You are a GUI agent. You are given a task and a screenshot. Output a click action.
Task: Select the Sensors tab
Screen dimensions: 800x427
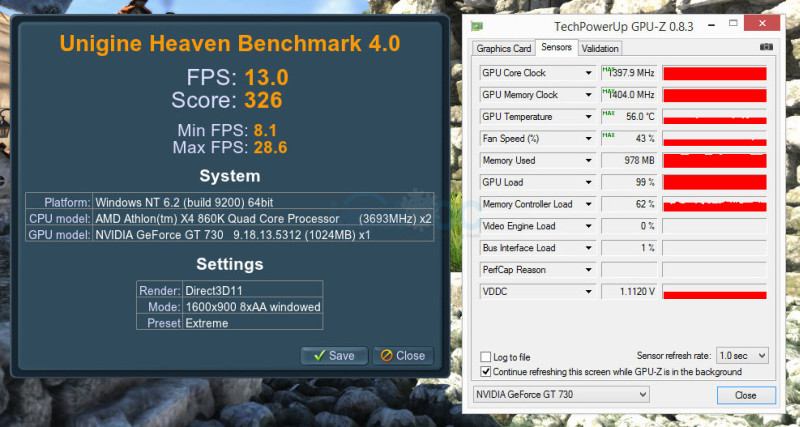coord(556,47)
